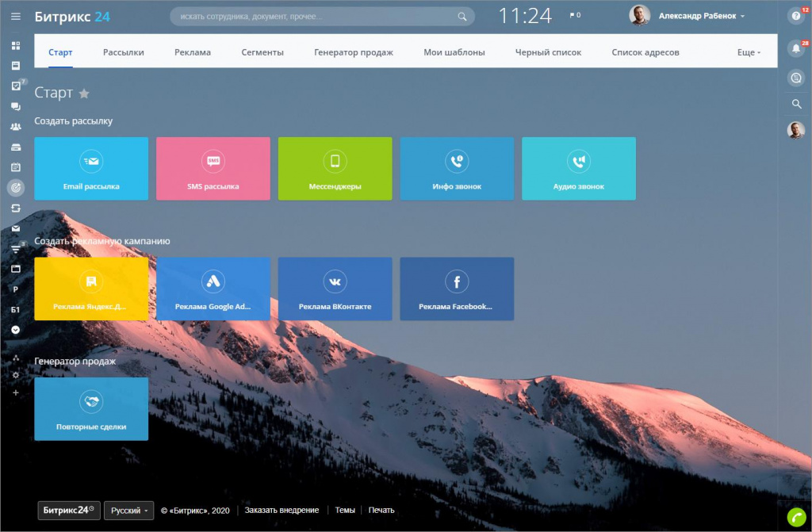
Task: Click the Повторные сделки tile
Action: 91,408
